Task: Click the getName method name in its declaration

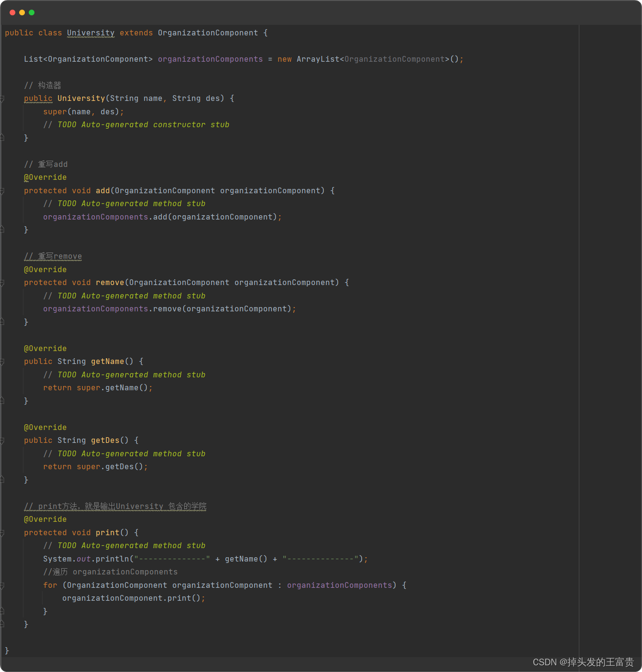Action: tap(108, 362)
